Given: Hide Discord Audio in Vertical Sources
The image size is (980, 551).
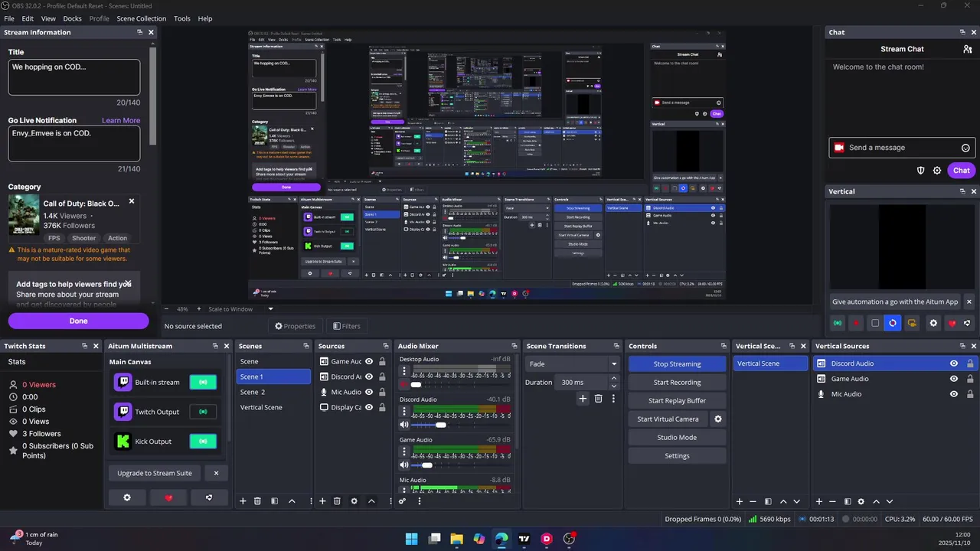Looking at the screenshot, I should click(954, 364).
